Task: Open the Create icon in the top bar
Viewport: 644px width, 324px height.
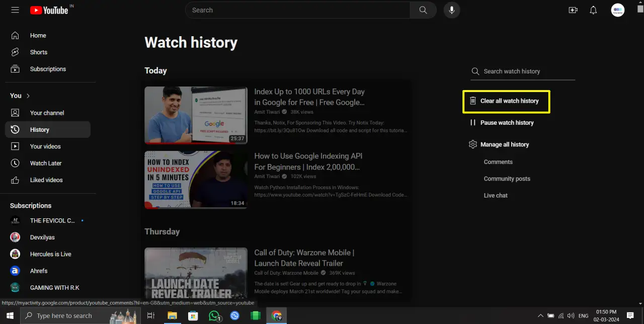Action: click(573, 10)
